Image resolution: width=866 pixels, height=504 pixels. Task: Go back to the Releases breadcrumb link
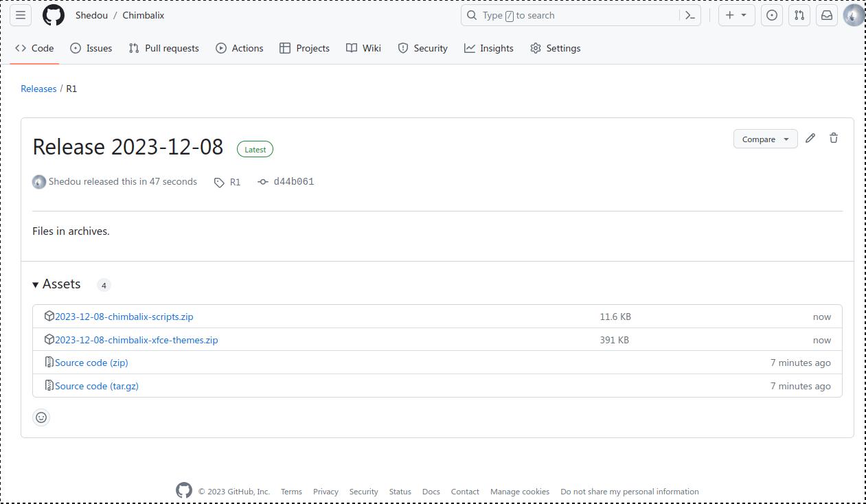[x=38, y=89]
